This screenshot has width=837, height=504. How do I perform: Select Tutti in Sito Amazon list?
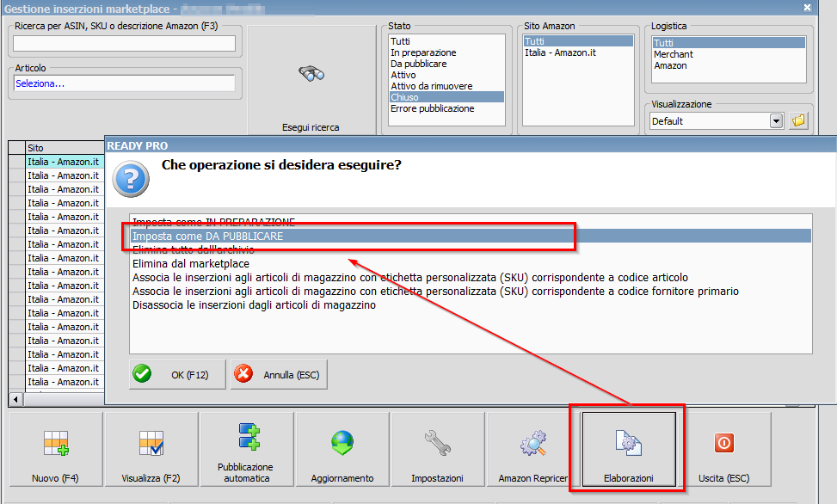(578, 41)
